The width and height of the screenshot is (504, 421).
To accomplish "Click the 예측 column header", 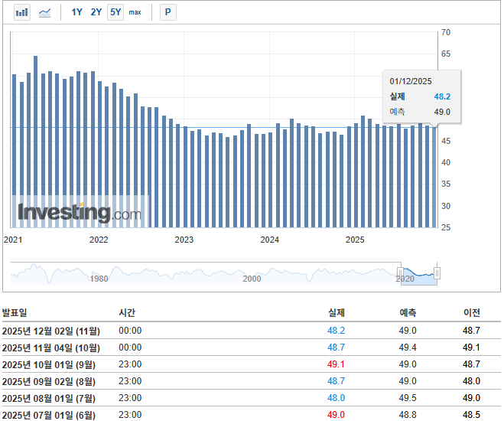I will tap(408, 313).
